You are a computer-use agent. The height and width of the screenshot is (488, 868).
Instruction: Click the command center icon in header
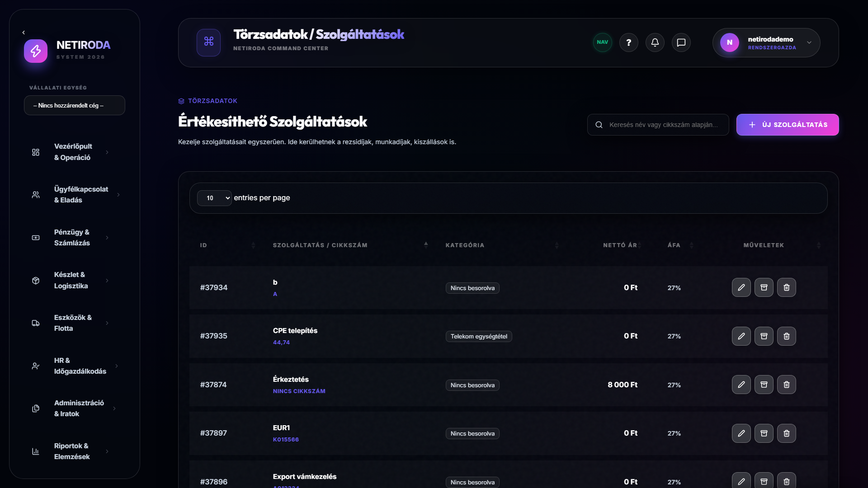click(x=208, y=42)
